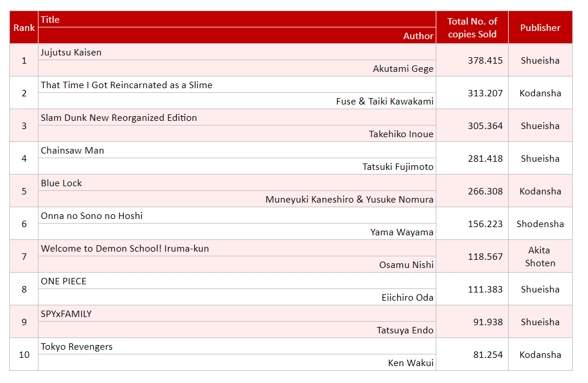Select author Osamu Nishi
Screen dimensions: 588x383
coord(406,264)
